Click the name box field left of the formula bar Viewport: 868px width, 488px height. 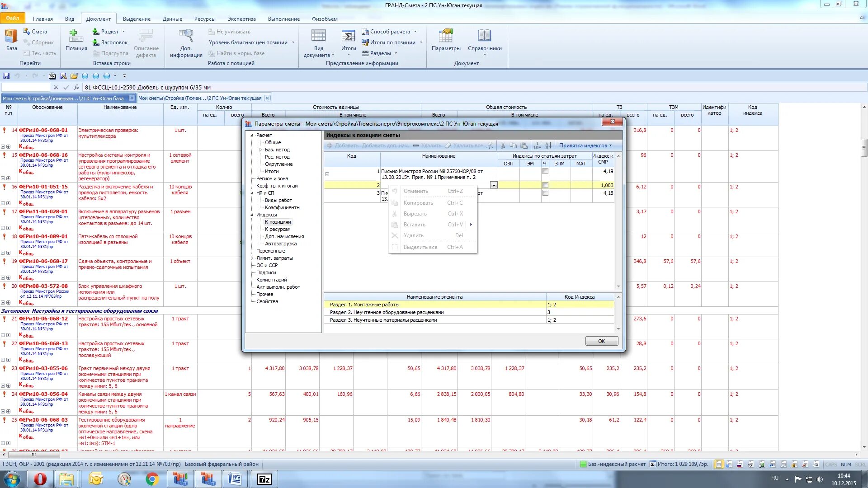26,87
